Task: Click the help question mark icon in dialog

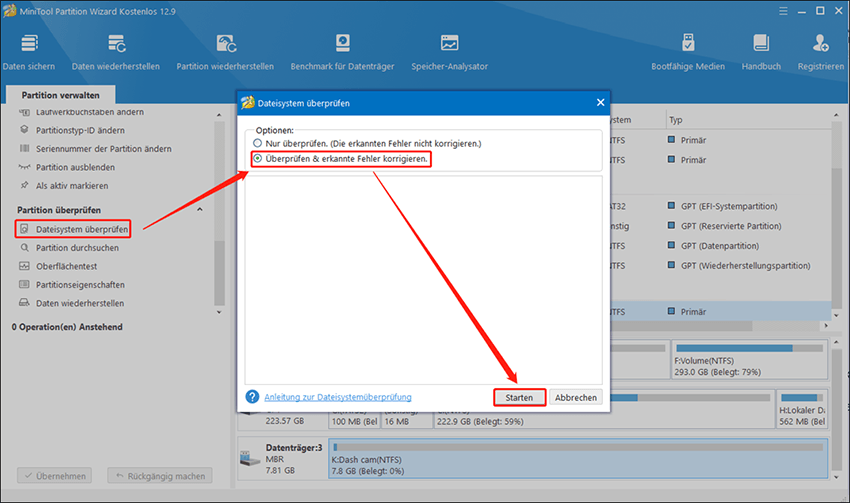Action: click(252, 397)
